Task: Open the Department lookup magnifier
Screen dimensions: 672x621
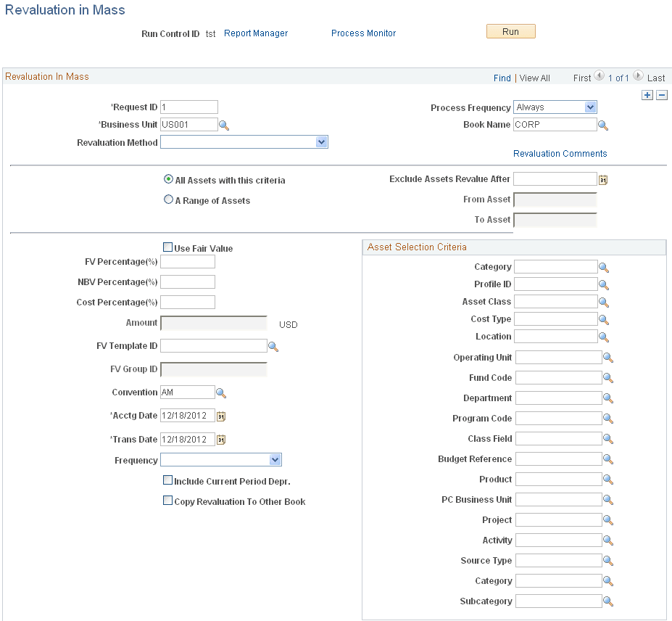Action: (x=607, y=398)
